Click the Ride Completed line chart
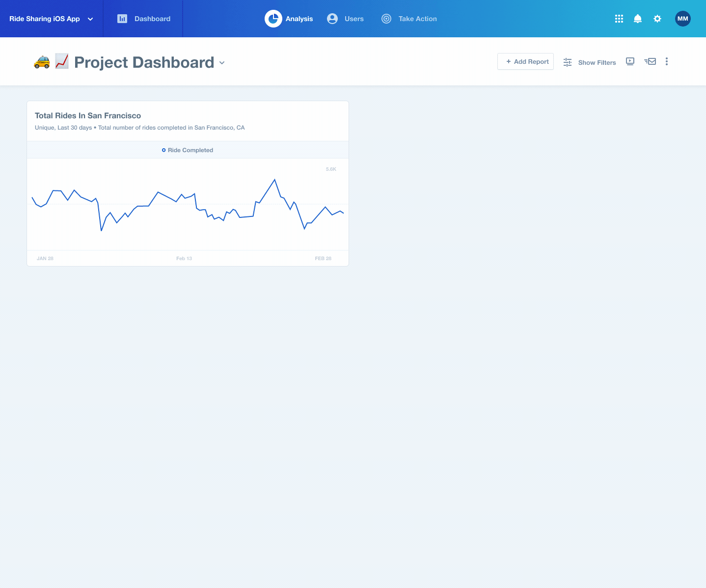 pos(188,205)
